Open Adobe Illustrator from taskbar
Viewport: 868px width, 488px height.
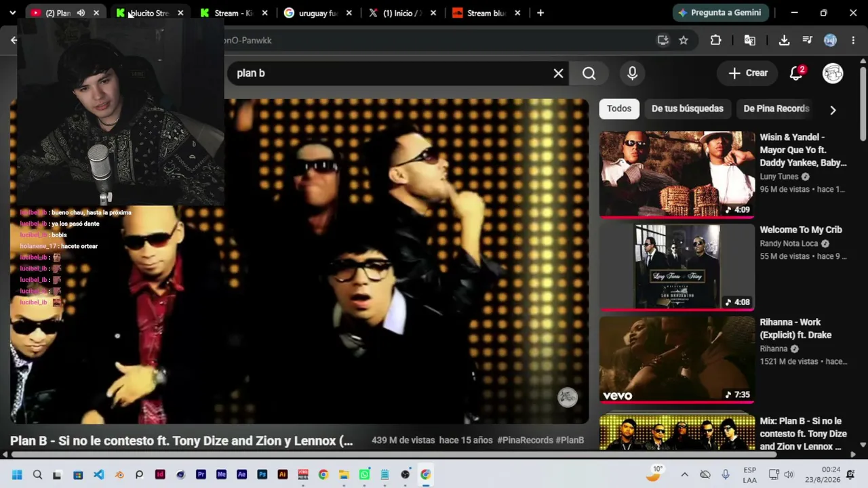(283, 474)
